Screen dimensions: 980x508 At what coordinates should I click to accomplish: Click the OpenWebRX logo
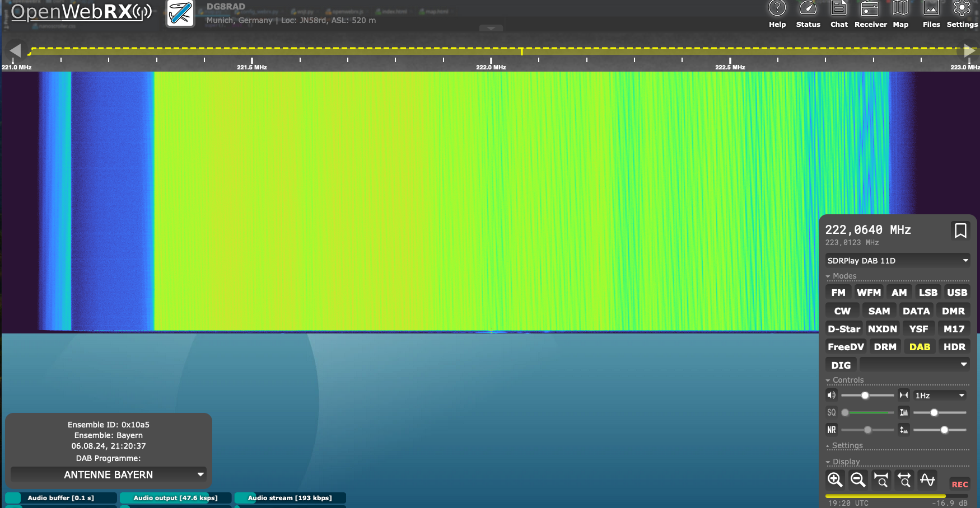pyautogui.click(x=82, y=12)
